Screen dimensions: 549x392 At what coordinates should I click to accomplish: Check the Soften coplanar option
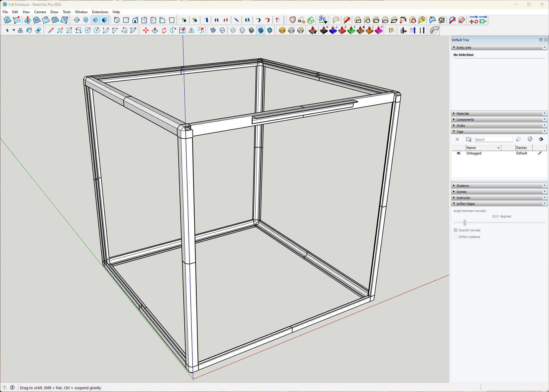[456, 237]
